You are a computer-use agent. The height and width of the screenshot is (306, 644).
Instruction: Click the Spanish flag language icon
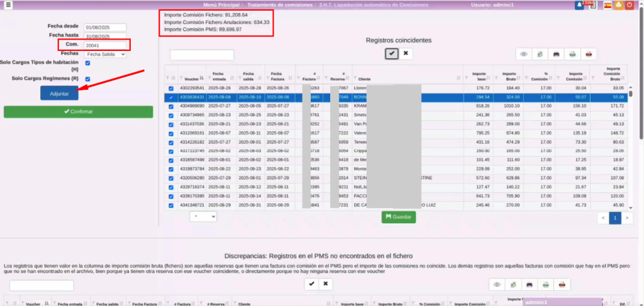pos(607,5)
